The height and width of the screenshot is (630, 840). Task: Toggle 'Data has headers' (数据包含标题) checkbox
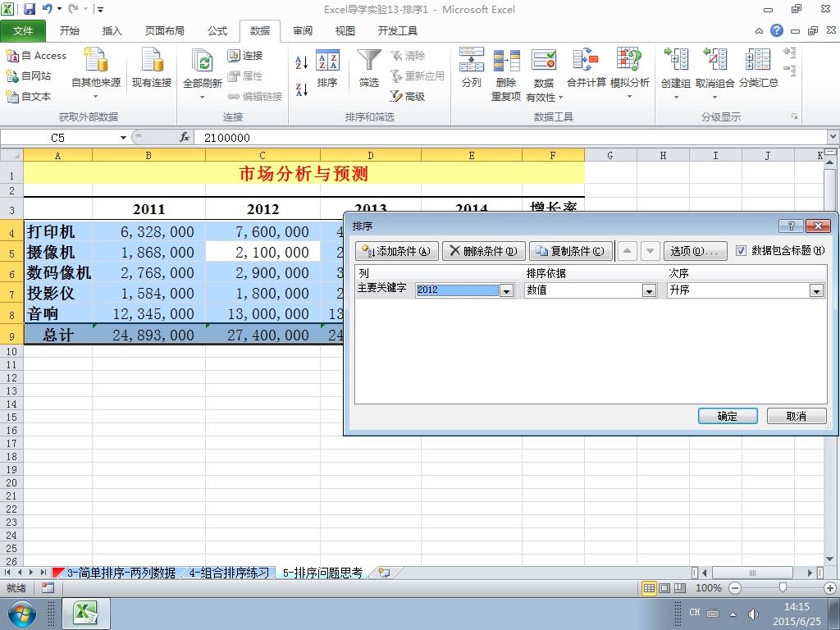(741, 250)
